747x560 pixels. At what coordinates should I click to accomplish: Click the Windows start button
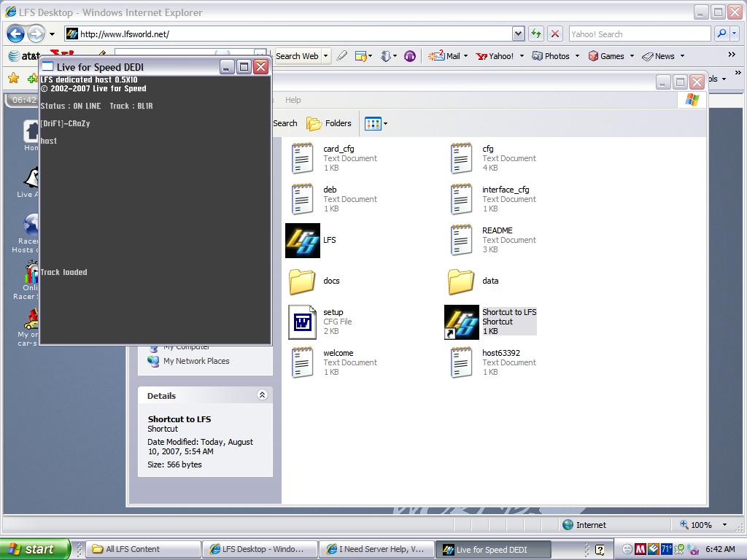coord(35,549)
